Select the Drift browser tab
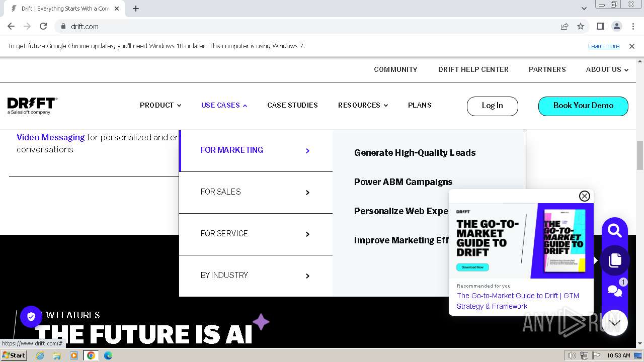The image size is (644, 362). [65, 9]
